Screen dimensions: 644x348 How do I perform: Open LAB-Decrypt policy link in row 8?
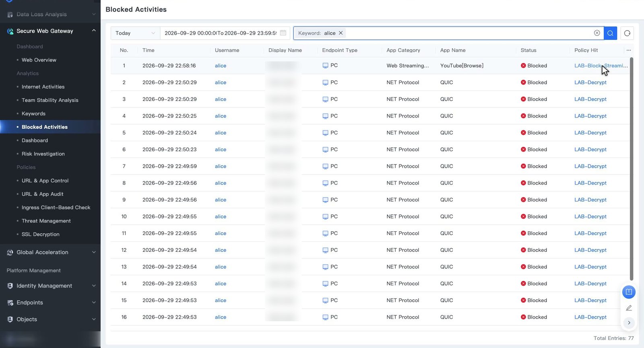[590, 183]
